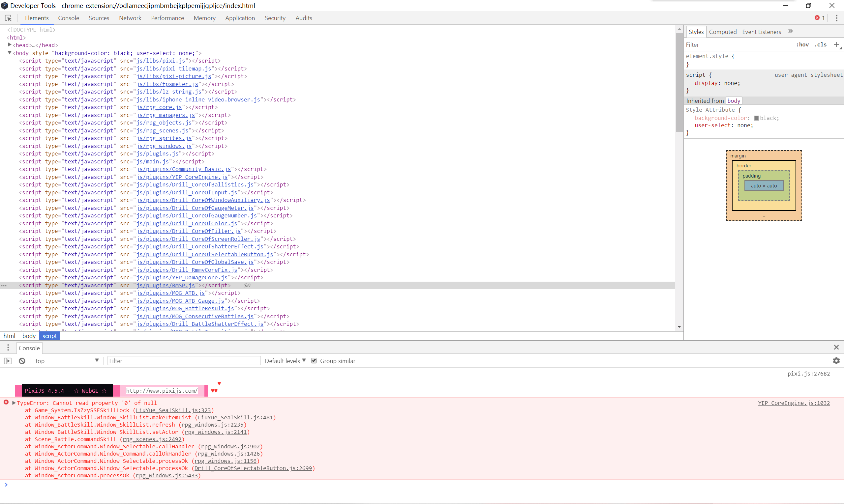Expand the TypeError stack trace arrow
Image resolution: width=844 pixels, height=504 pixels.
(14, 403)
